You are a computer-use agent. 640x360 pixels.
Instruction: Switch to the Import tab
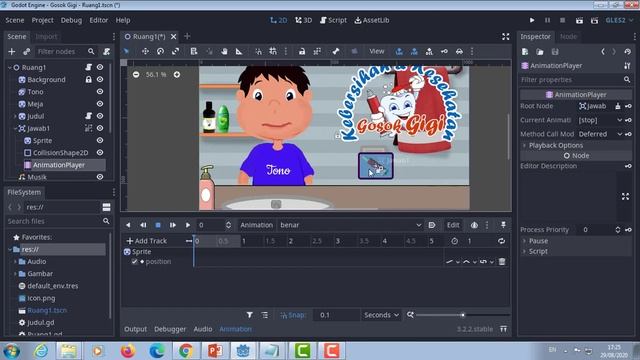[x=46, y=37]
